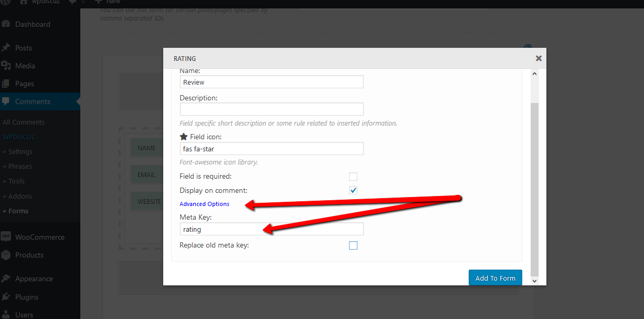Open the Addons submenu link
This screenshot has width=644, height=319.
coord(20,196)
